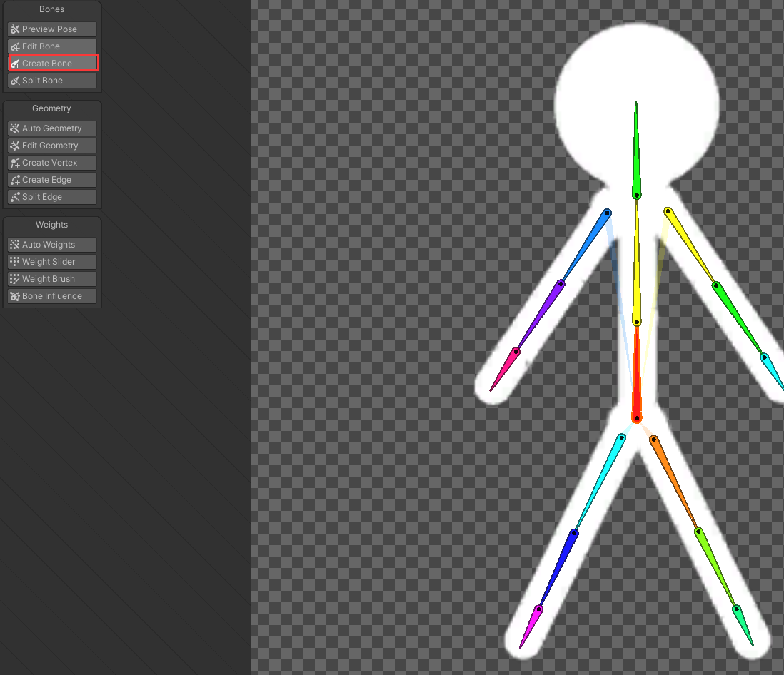
Task: Select the green spine bone on the character
Action: tap(635, 150)
